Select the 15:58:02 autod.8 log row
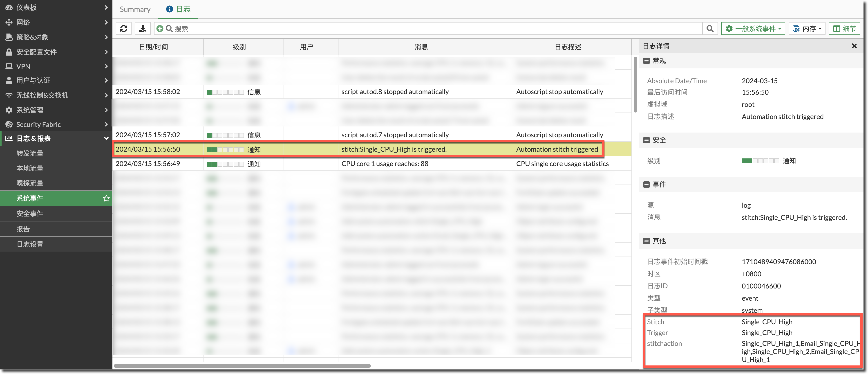Viewport: 868px width, 374px height. tap(372, 92)
